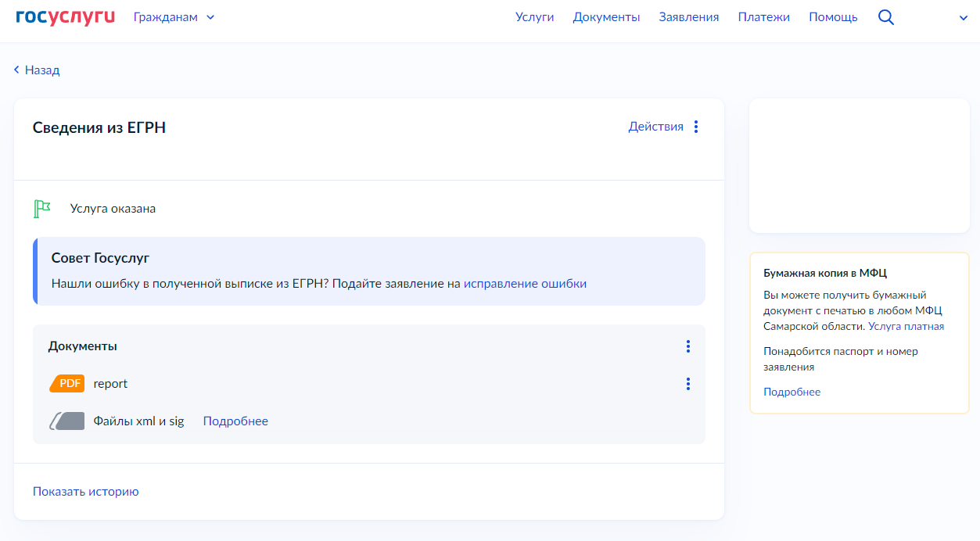Open three-dot menu for report file
Image resolution: width=980 pixels, height=541 pixels.
[x=688, y=384]
